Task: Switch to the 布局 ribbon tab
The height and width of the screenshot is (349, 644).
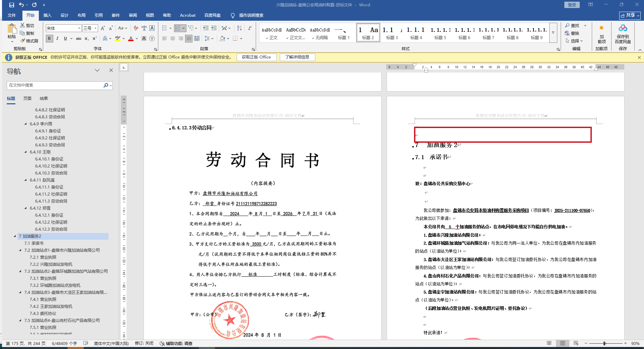Action: tap(81, 15)
